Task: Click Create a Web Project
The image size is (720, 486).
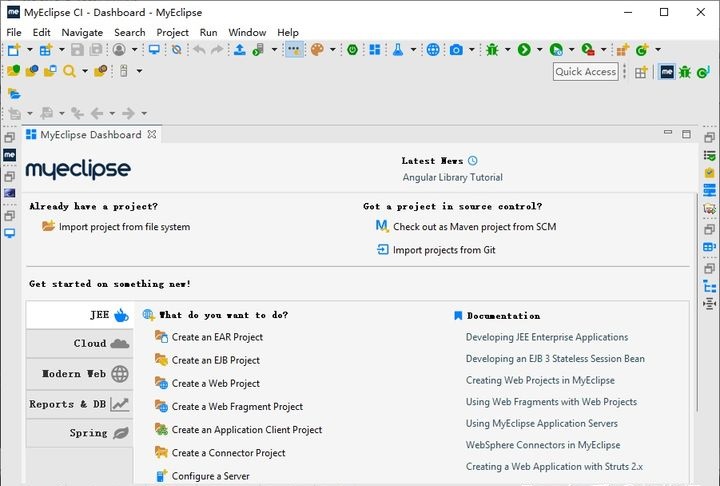Action: point(216,384)
